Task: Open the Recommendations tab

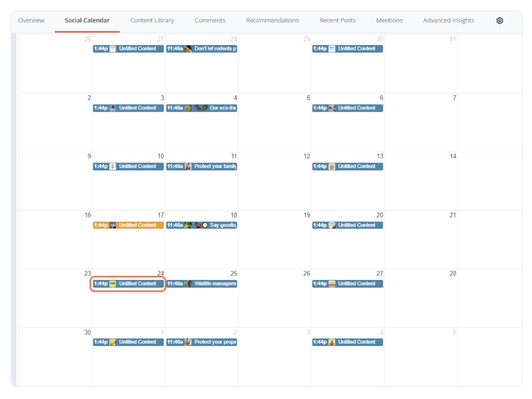Action: (x=272, y=21)
